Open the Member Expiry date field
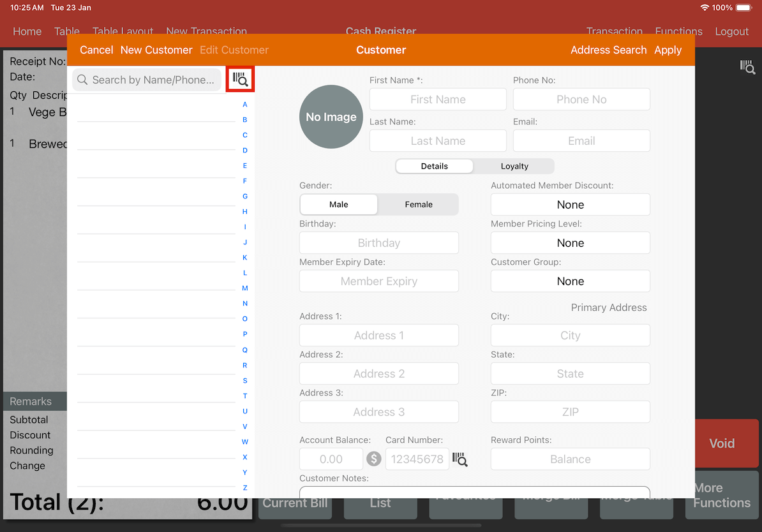 coord(379,281)
